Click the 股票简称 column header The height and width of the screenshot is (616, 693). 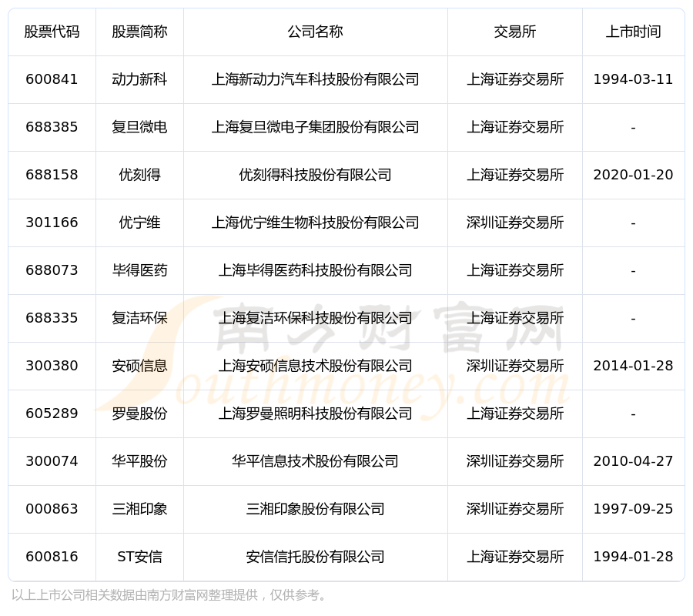click(x=139, y=32)
